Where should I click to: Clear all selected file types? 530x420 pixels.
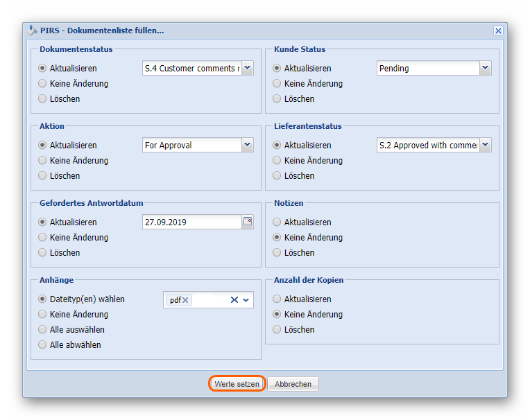click(x=234, y=300)
